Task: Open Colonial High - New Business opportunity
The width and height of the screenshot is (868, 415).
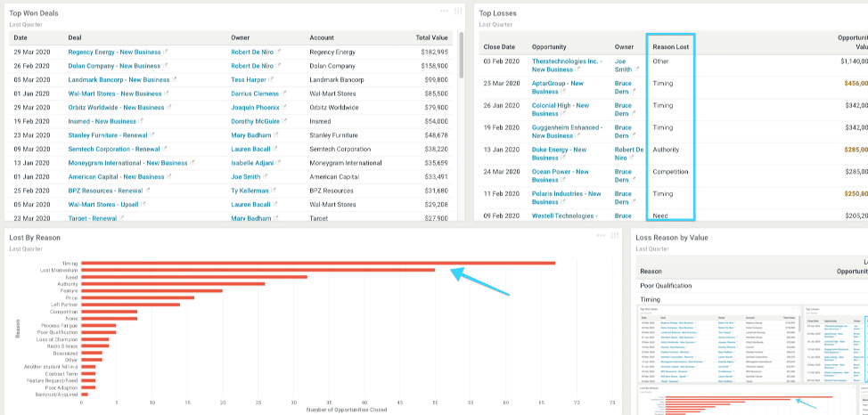Action: [x=561, y=110]
